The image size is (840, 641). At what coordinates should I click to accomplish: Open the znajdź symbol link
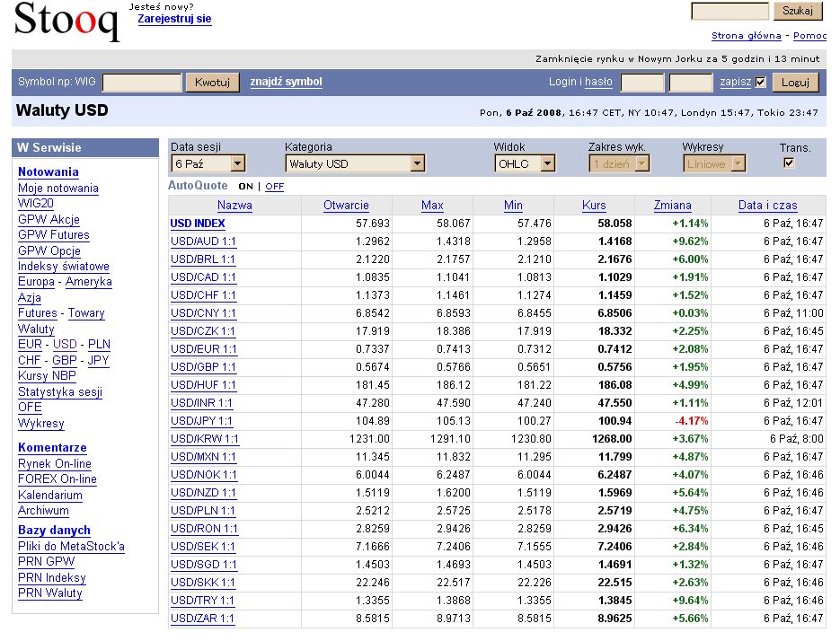tap(286, 82)
